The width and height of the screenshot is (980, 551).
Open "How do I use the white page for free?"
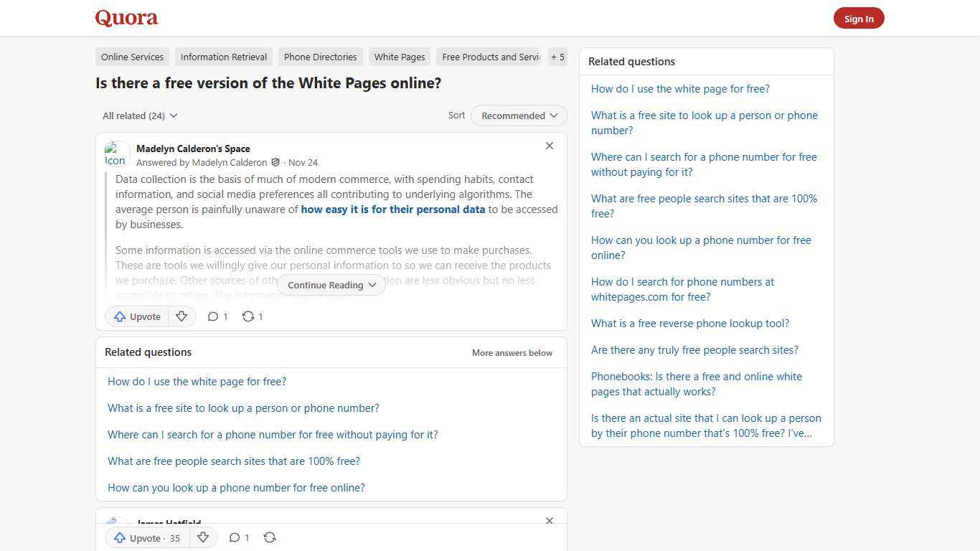point(197,381)
